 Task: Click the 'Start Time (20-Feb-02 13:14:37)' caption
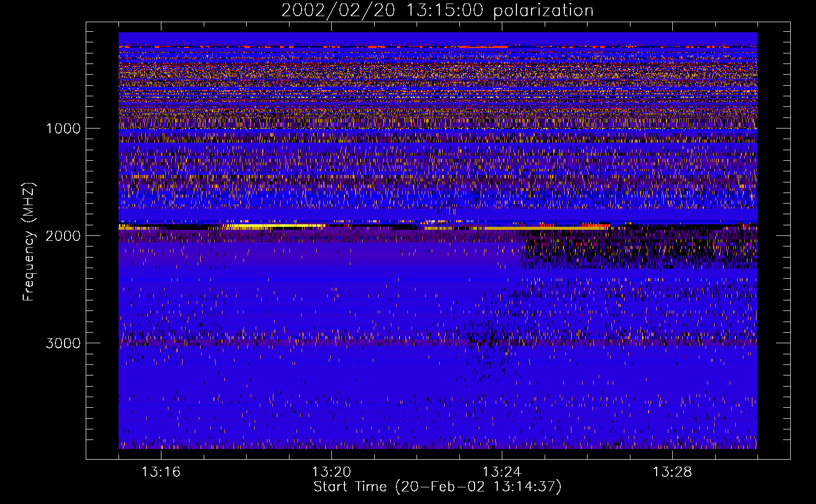pyautogui.click(x=437, y=487)
